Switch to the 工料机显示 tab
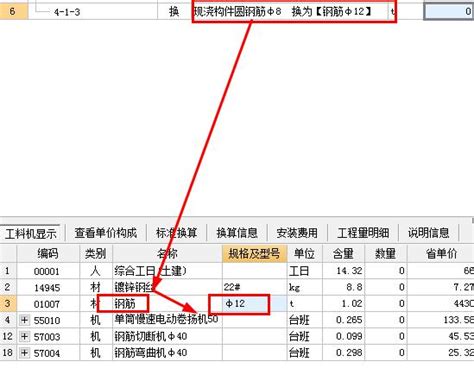The width and height of the screenshot is (474, 374). [31, 233]
